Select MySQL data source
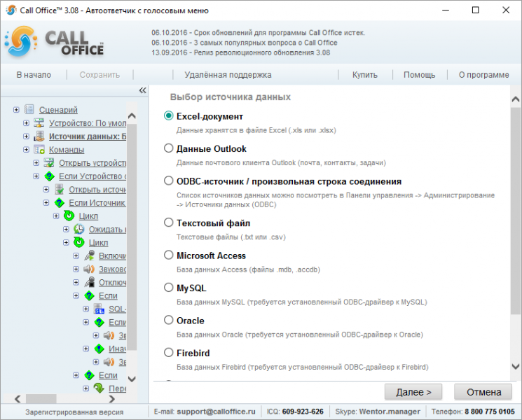This screenshot has height=420, width=522. (x=168, y=287)
